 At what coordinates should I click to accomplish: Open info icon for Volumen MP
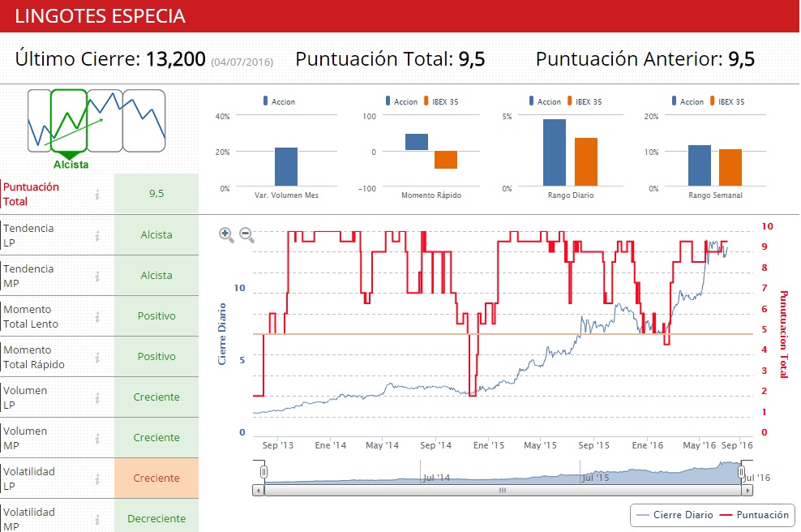(x=97, y=439)
